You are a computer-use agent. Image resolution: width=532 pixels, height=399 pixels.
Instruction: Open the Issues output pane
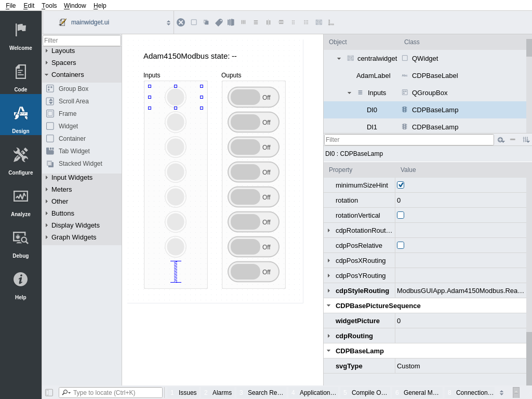[183, 393]
